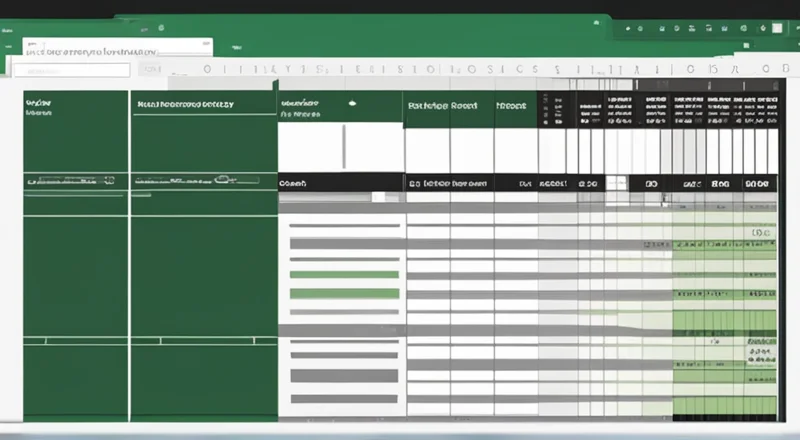Screen dimensions: 800x440
Task: Click the 'DU' column header in the black row
Action: [x=524, y=184]
